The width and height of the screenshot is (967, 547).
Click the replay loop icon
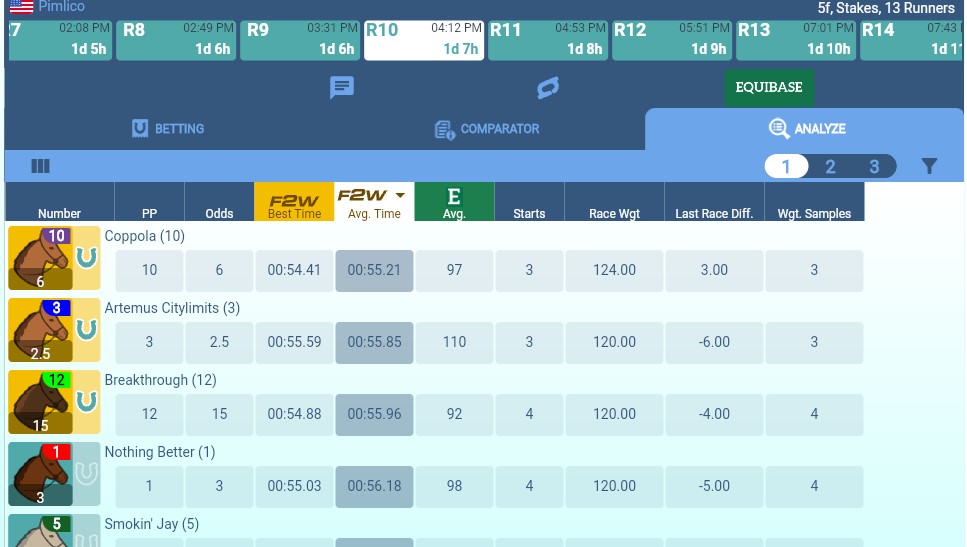click(548, 87)
